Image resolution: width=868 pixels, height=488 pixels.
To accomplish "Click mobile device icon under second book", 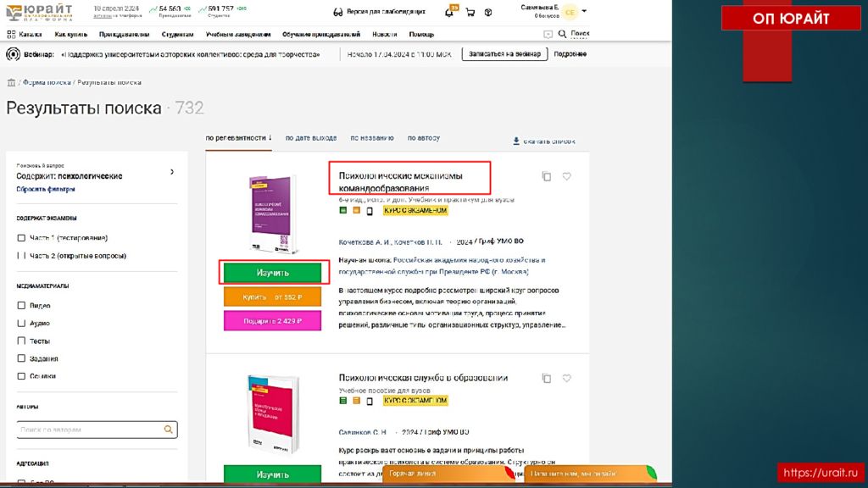I will (370, 401).
